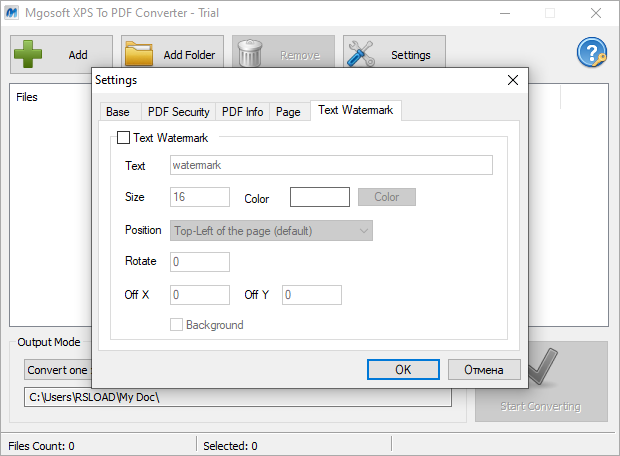Switch to the Base tab

tap(118, 112)
